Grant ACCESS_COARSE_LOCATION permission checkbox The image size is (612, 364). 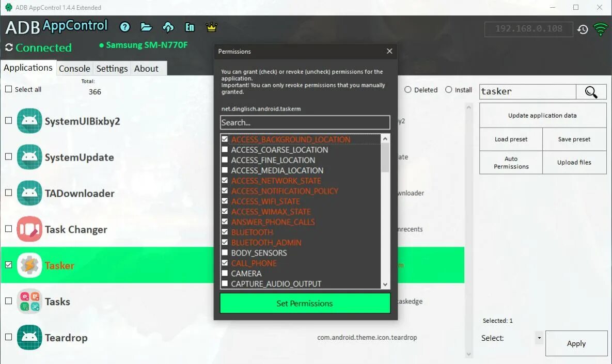(x=225, y=149)
